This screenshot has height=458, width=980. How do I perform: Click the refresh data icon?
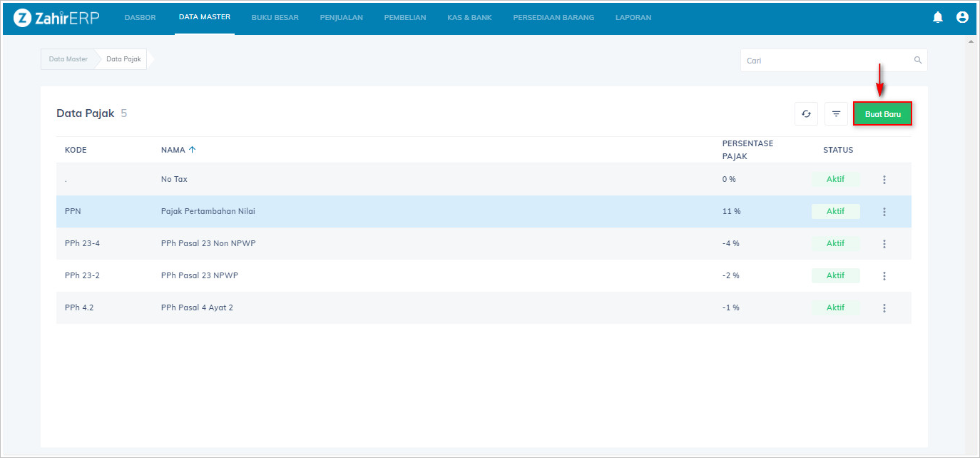[806, 114]
